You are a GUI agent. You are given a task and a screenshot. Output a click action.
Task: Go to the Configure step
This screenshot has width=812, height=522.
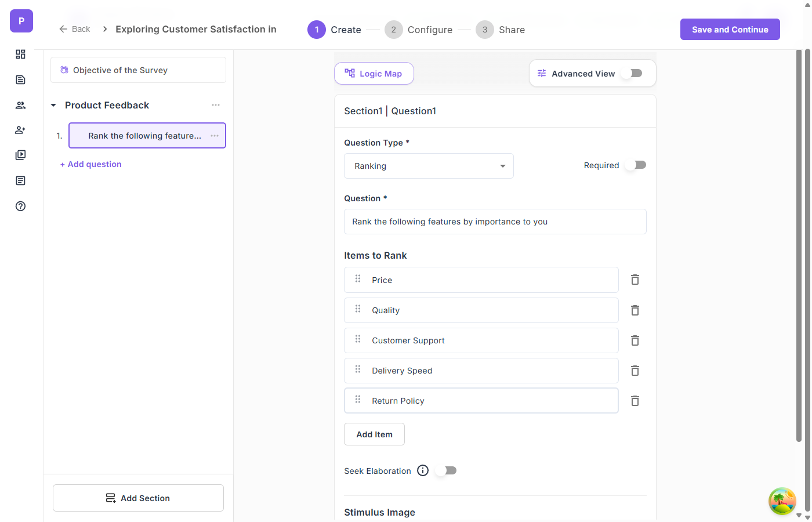point(419,30)
